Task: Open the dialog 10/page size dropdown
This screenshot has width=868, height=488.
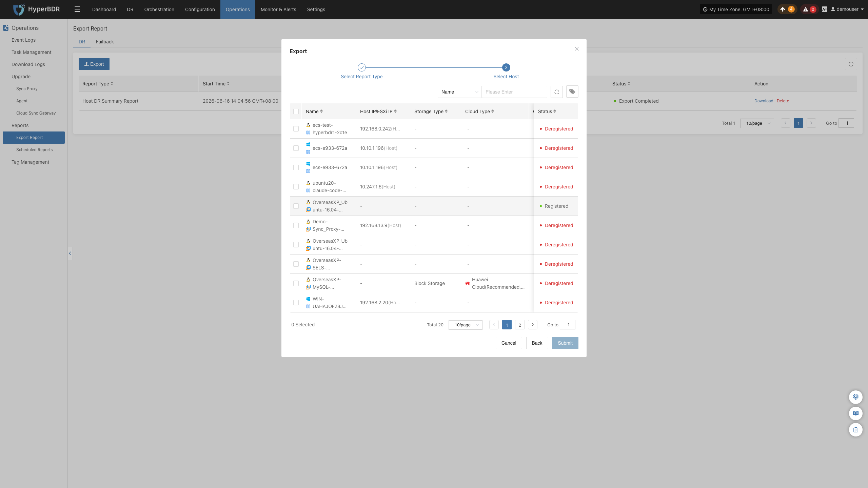Action: coord(466,325)
